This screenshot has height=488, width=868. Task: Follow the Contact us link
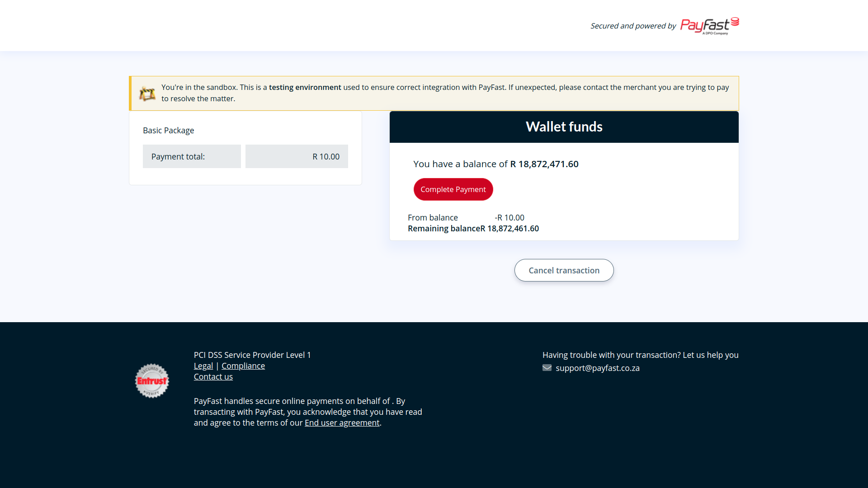pyautogui.click(x=213, y=377)
